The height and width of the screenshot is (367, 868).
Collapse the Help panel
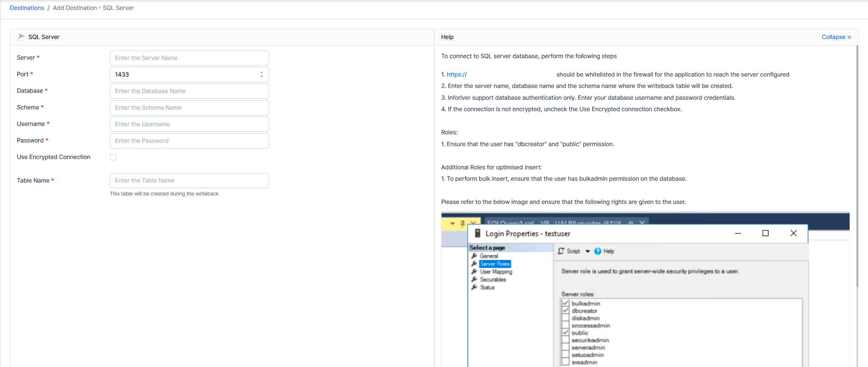click(x=836, y=37)
